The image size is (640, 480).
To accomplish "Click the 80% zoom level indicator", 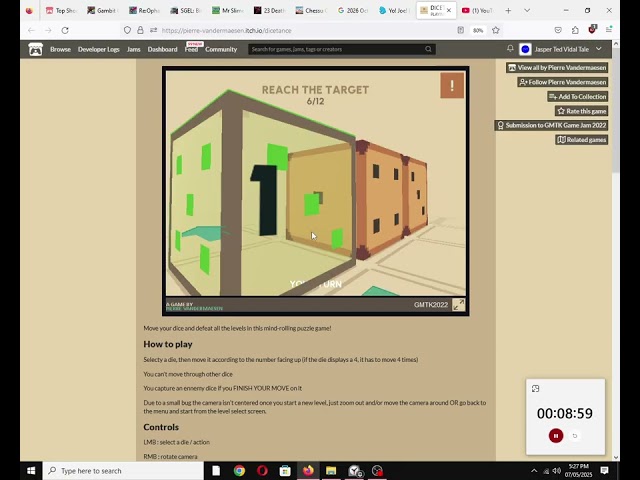I will (x=478, y=30).
